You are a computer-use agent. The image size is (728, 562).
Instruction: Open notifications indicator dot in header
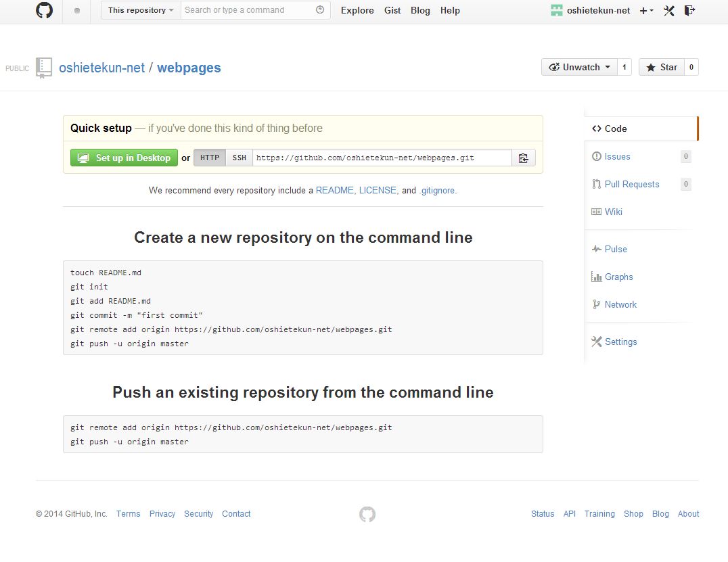77,11
